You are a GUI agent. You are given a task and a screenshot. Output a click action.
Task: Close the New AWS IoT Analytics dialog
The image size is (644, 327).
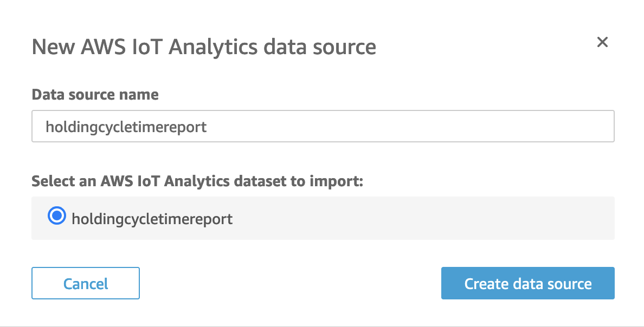602,42
